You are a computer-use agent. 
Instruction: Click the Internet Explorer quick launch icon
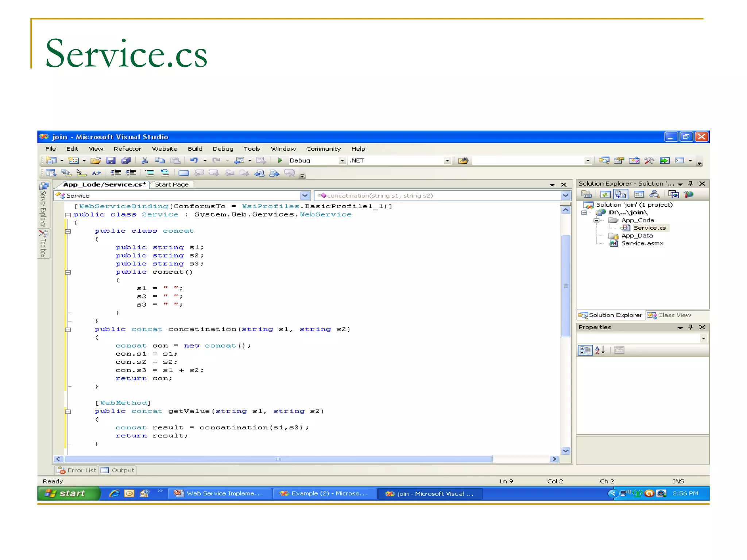click(x=115, y=493)
